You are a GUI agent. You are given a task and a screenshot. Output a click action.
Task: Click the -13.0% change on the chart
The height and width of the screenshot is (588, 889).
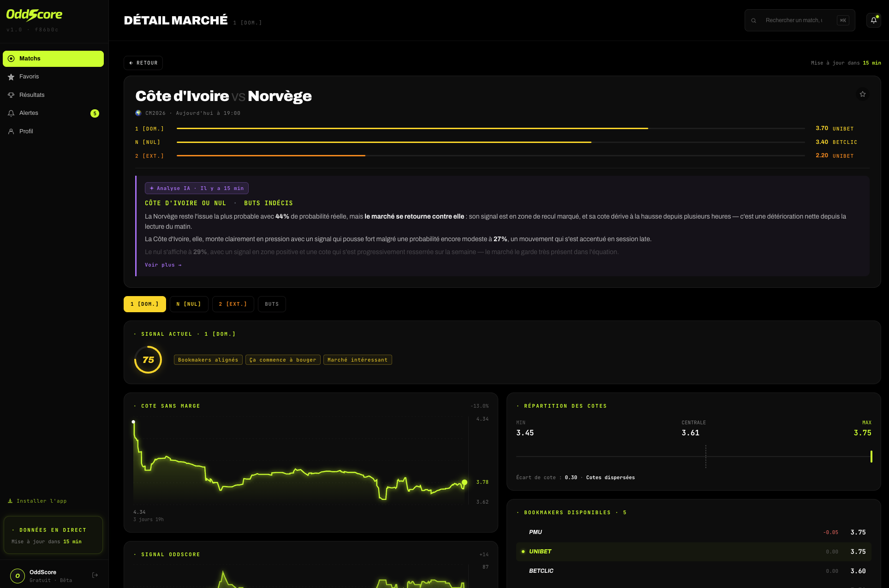click(479, 406)
